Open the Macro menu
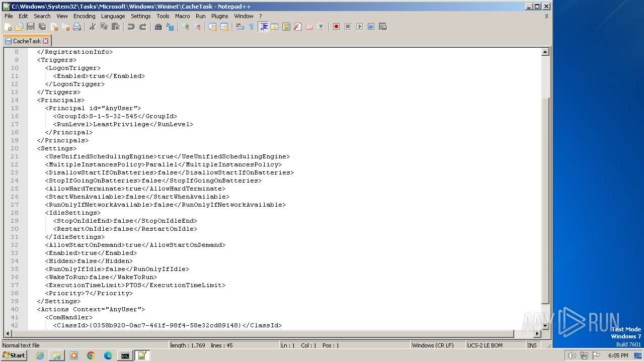The width and height of the screenshot is (644, 362). click(183, 16)
